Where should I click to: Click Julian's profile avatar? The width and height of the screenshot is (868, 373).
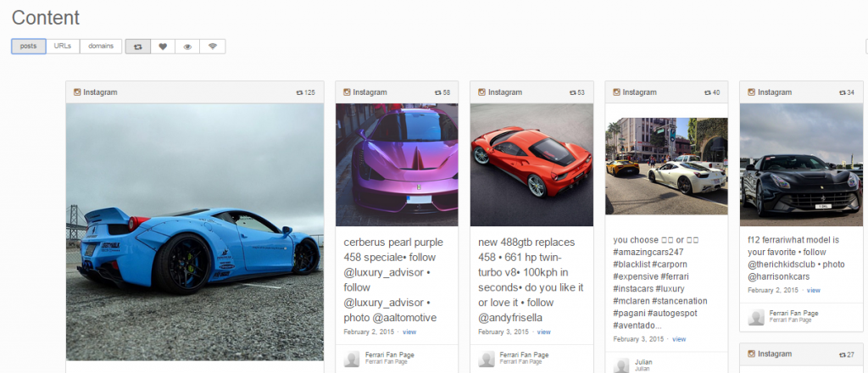click(x=621, y=365)
